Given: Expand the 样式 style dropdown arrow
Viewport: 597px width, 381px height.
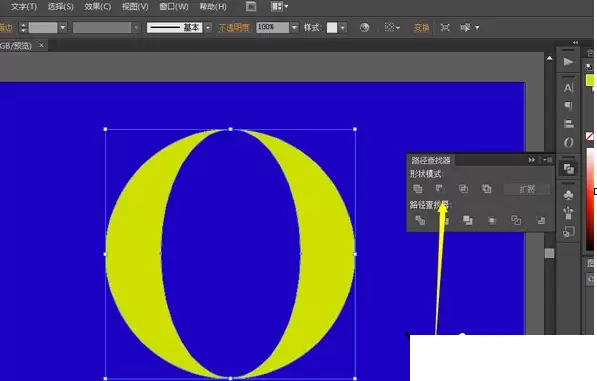Looking at the screenshot, I should [x=343, y=27].
